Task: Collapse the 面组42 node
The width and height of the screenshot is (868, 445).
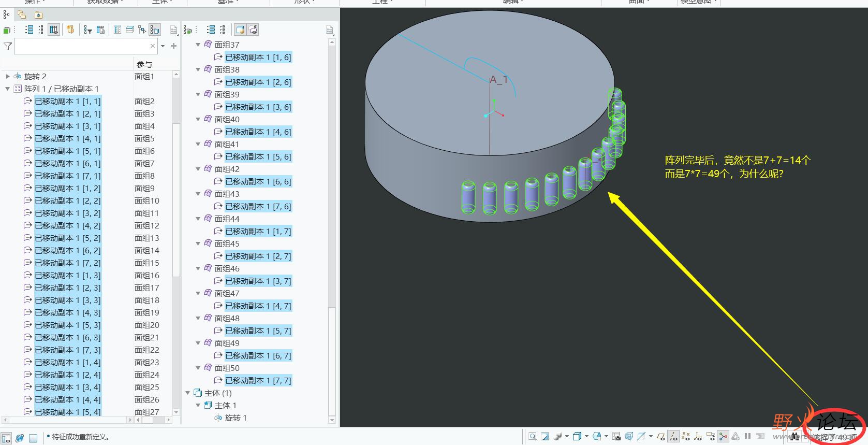Action: [x=198, y=169]
